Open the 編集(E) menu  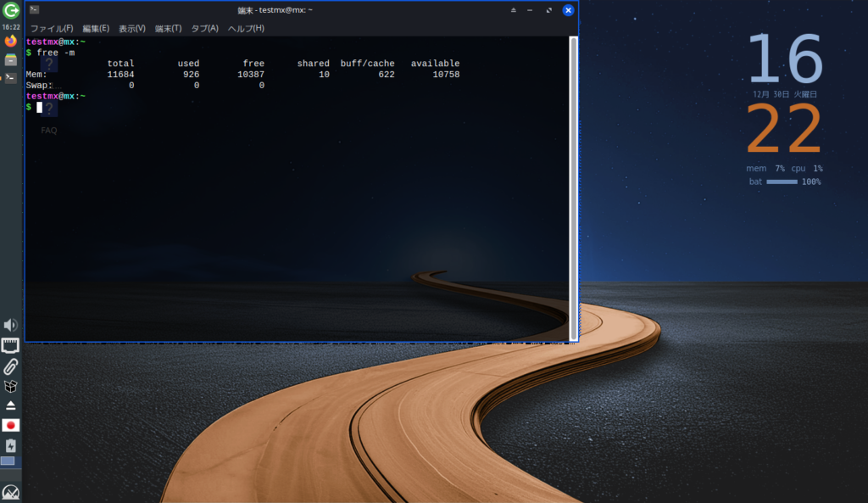coord(96,28)
